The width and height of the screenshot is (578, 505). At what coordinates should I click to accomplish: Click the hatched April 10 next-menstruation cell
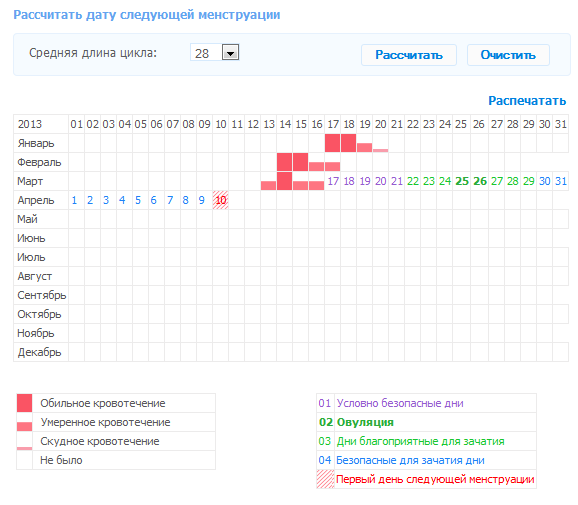pyautogui.click(x=220, y=200)
